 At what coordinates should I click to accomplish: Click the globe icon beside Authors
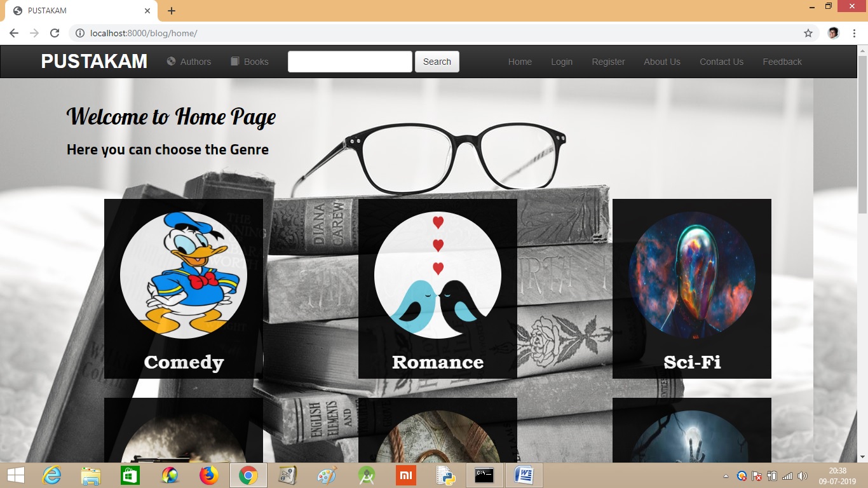171,61
